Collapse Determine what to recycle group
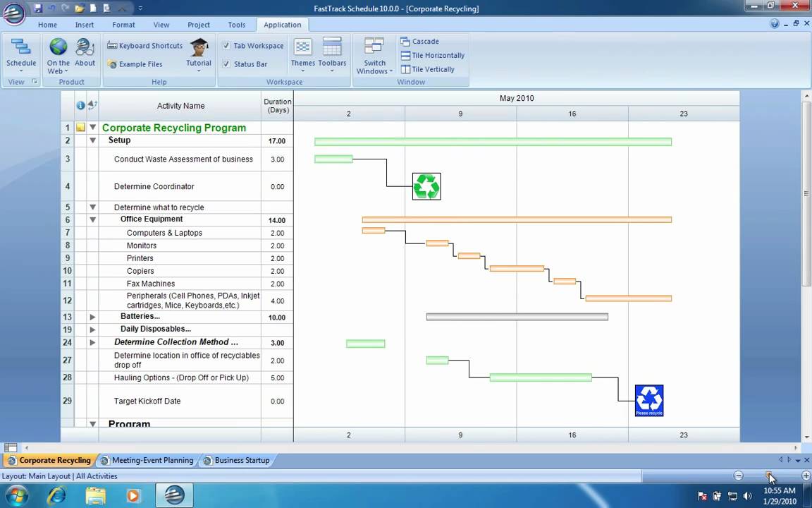Screen dimensions: 812x508 [93, 207]
